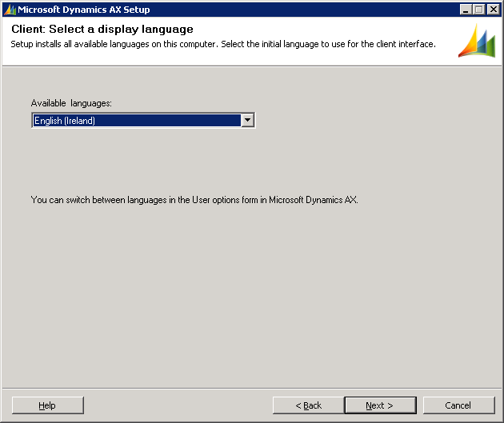The width and height of the screenshot is (504, 423).
Task: Click blank space between Help and Back buttons
Action: click(x=176, y=405)
